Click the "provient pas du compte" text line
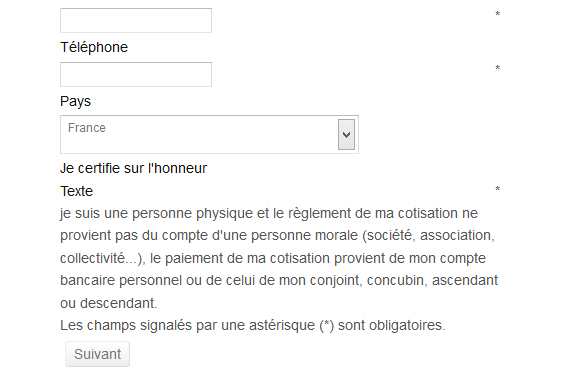The image size is (571, 385). point(277,236)
